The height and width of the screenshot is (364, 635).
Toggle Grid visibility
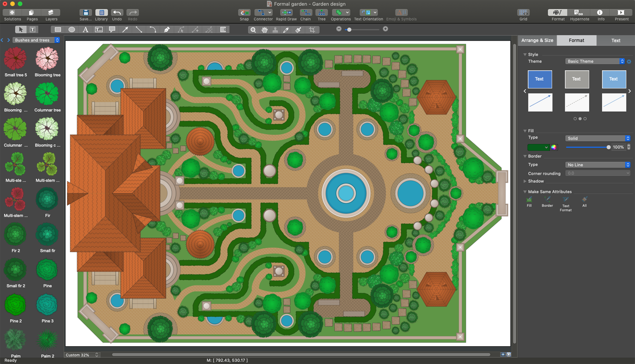click(523, 13)
